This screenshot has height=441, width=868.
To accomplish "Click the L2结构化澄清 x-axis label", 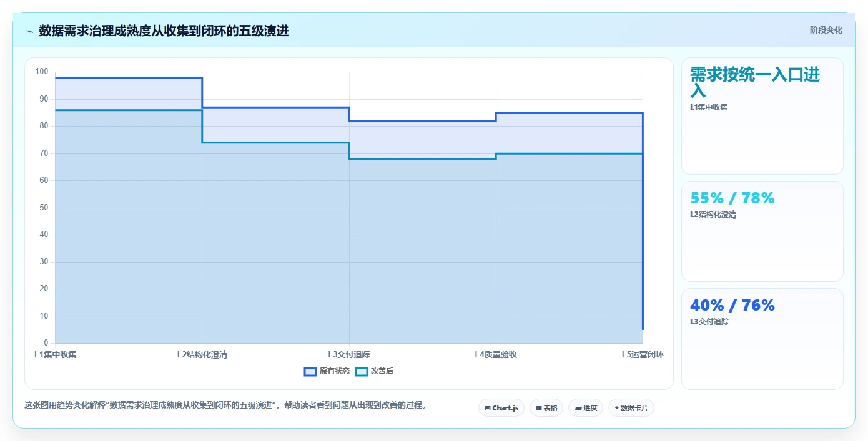I will tap(202, 354).
